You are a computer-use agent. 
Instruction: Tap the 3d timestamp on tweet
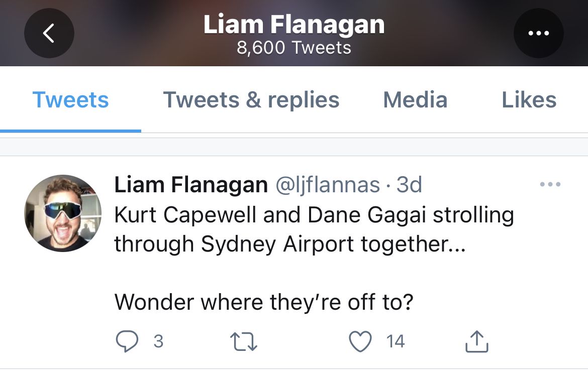pyautogui.click(x=409, y=185)
